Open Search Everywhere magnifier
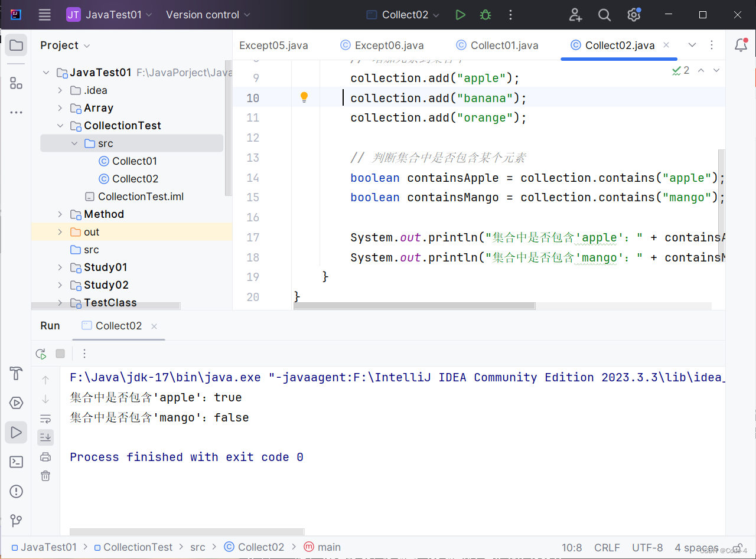This screenshot has height=559, width=756. (604, 15)
